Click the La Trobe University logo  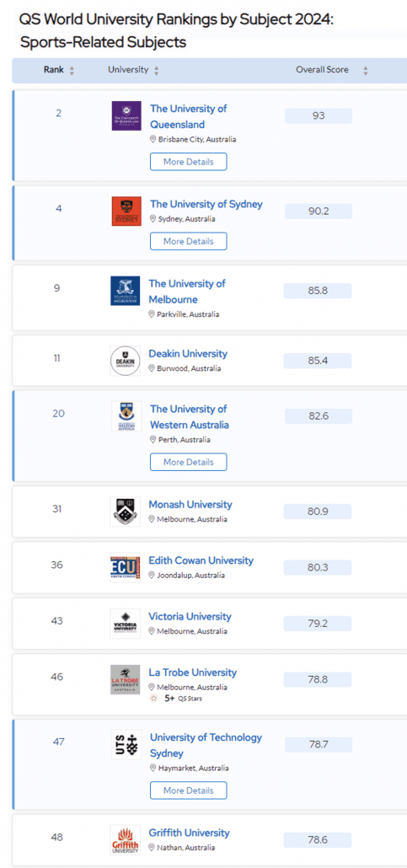click(126, 679)
